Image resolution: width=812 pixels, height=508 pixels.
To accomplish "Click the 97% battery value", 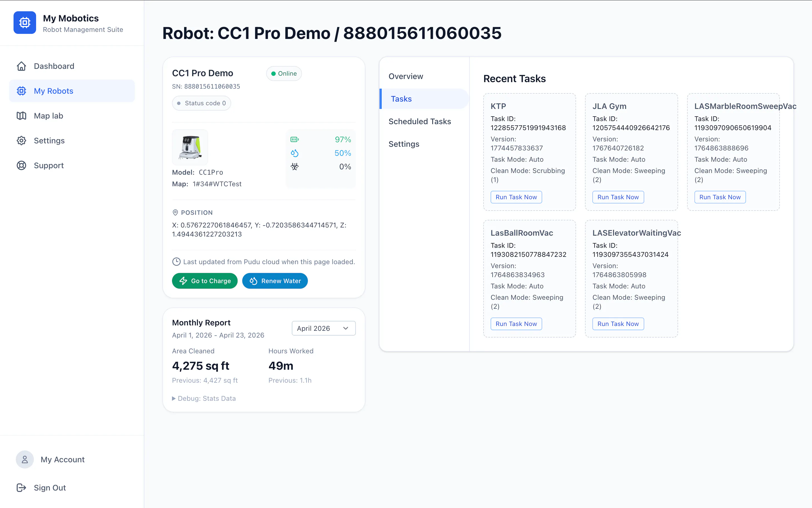I will tap(343, 139).
